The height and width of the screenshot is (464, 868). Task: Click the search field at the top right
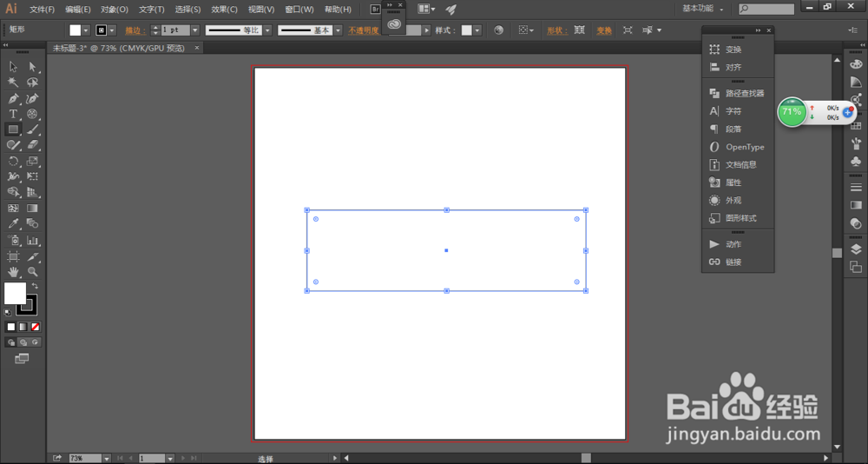pos(766,9)
